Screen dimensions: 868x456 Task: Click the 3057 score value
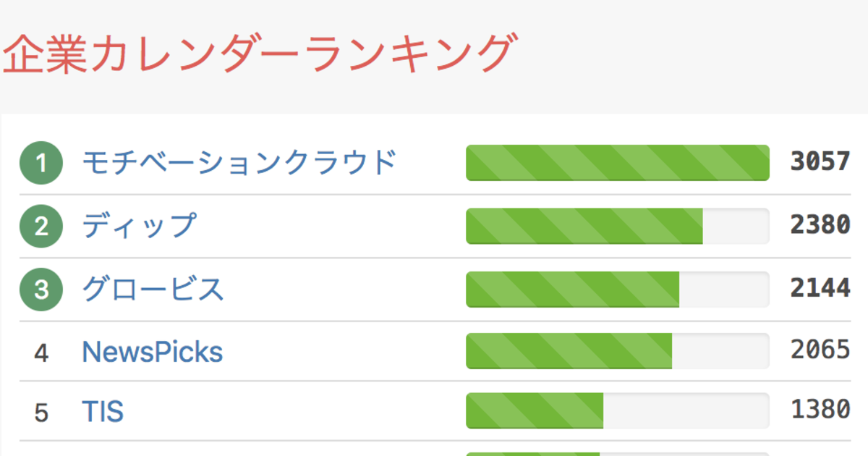pos(820,162)
